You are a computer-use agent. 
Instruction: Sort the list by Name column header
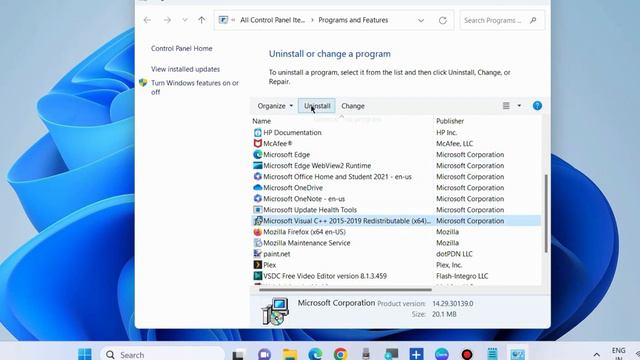[262, 121]
